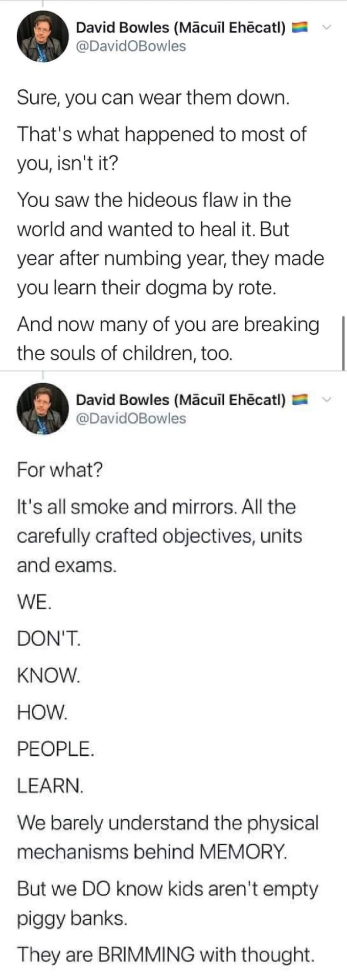Click the 'You saw the hideous flaw' paragraph
Image resolution: width=347 pixels, height=980 pixels.
[170, 243]
